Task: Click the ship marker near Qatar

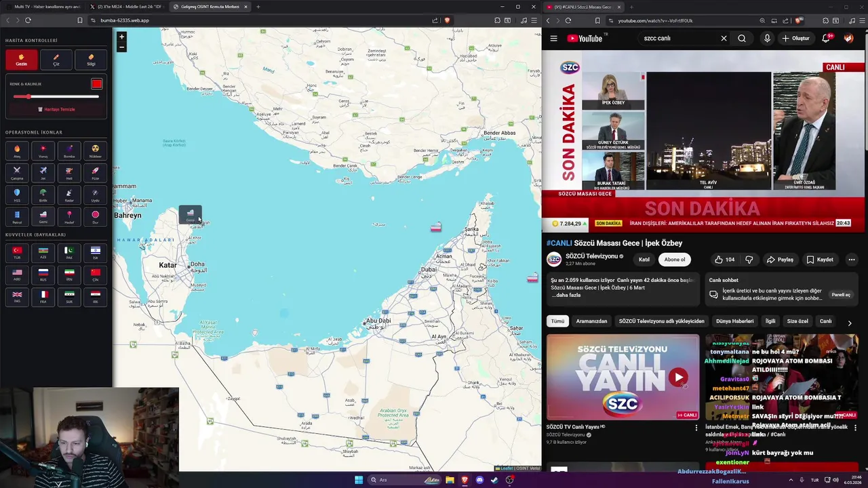Action: click(x=191, y=215)
